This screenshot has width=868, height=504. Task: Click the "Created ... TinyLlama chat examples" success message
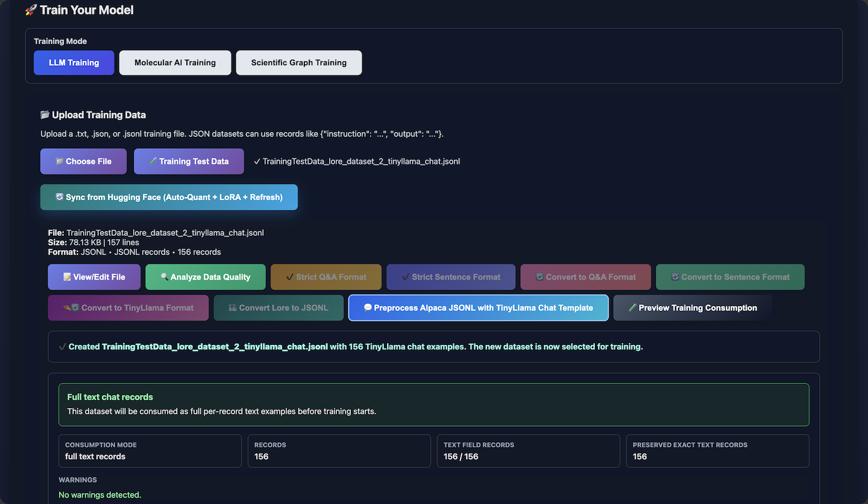click(x=351, y=347)
